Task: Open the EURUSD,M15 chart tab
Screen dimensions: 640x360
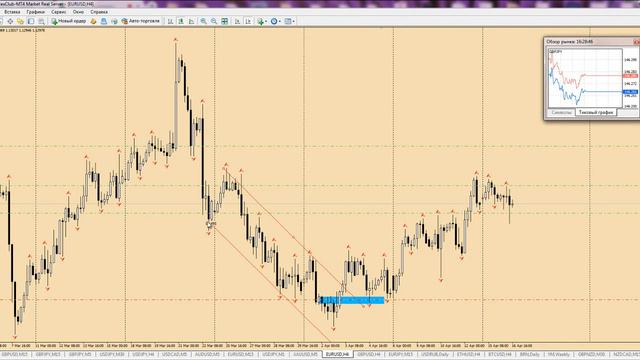Action: (x=240, y=354)
